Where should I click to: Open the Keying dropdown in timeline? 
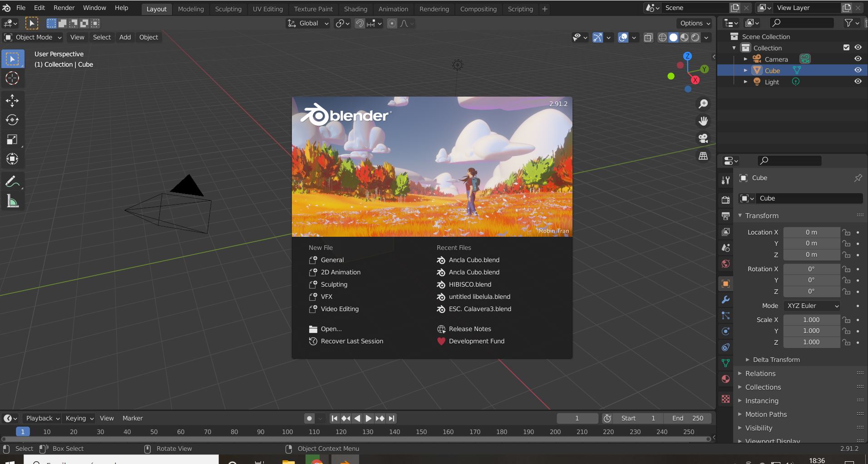tap(79, 418)
